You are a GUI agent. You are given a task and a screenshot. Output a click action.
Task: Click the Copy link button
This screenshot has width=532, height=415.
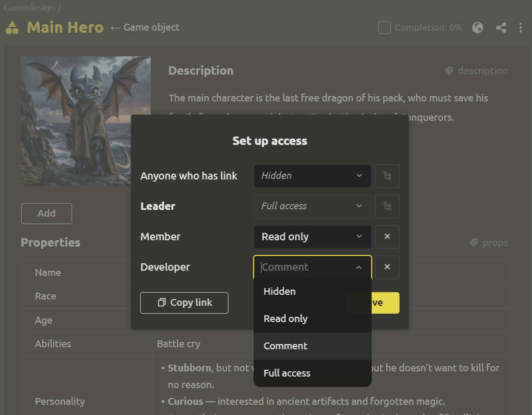pos(184,303)
